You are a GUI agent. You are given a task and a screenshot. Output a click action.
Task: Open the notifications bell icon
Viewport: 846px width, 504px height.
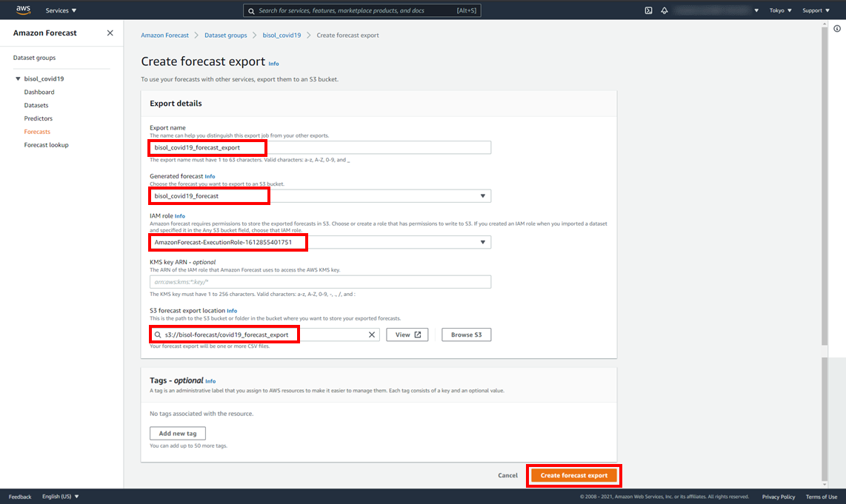point(665,10)
